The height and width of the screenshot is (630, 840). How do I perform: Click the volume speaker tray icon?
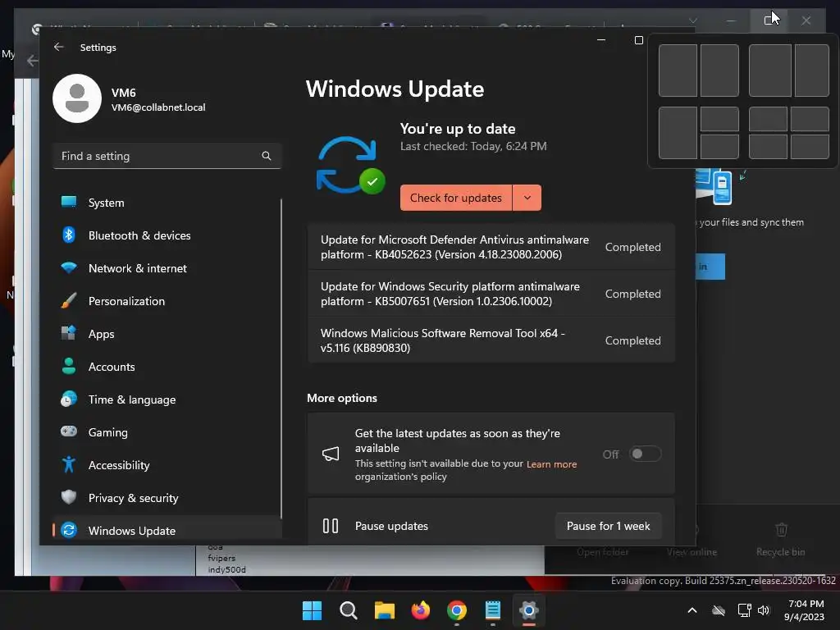point(764,610)
